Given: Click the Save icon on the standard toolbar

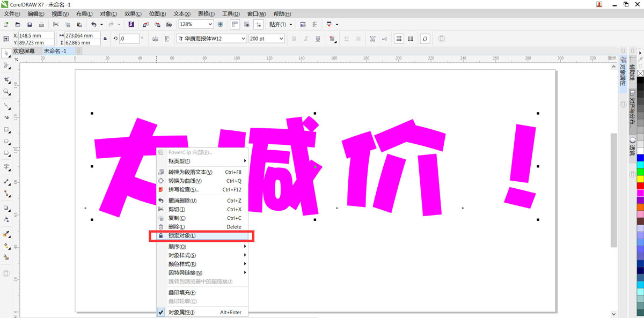Looking at the screenshot, I should point(30,25).
